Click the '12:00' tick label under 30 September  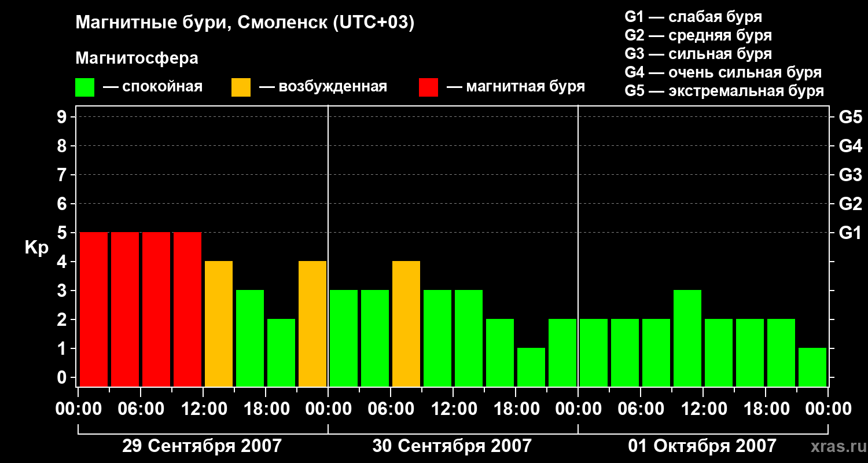pos(453,410)
